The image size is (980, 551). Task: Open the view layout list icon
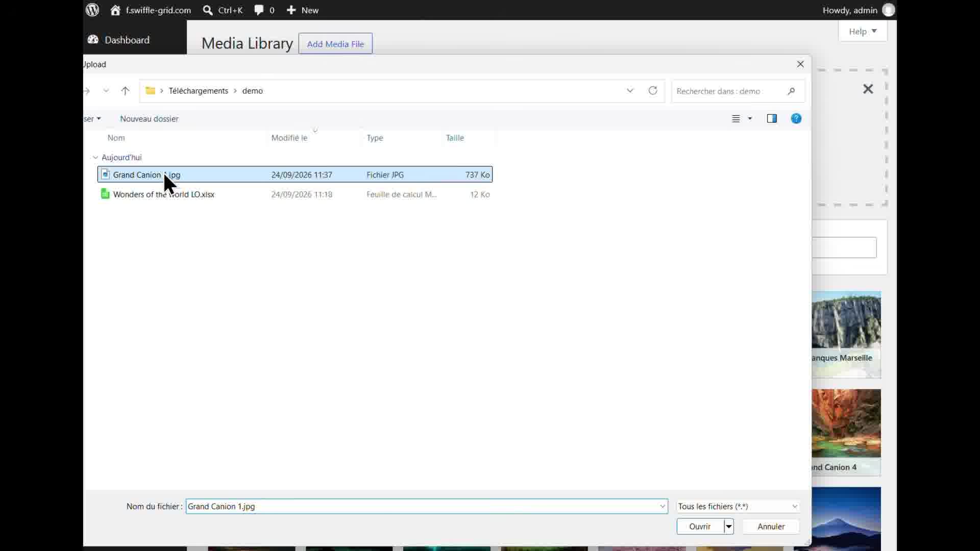coord(736,119)
